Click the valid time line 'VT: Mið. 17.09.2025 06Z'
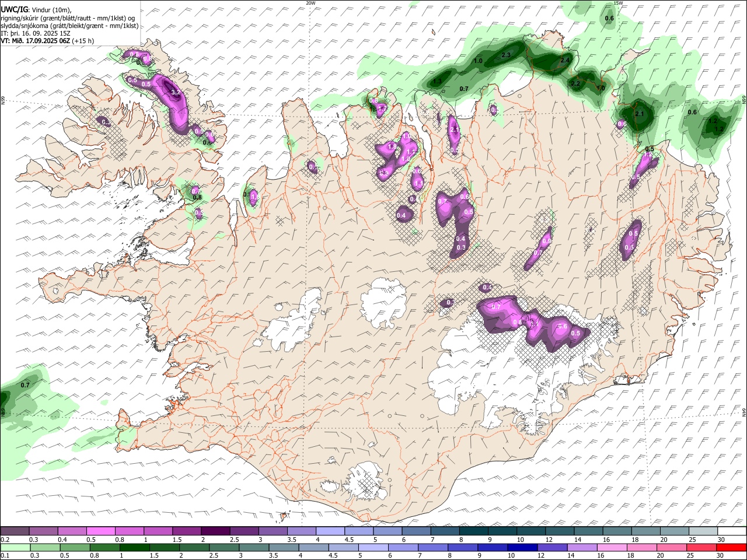 [x=36, y=41]
